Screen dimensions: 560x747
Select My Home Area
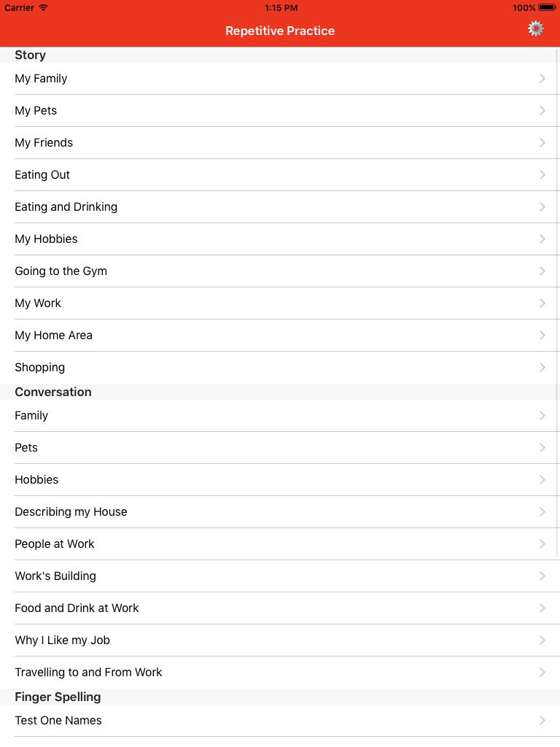[280, 336]
